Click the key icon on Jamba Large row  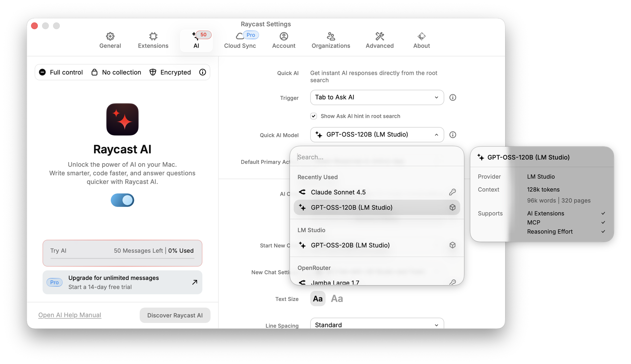click(453, 282)
